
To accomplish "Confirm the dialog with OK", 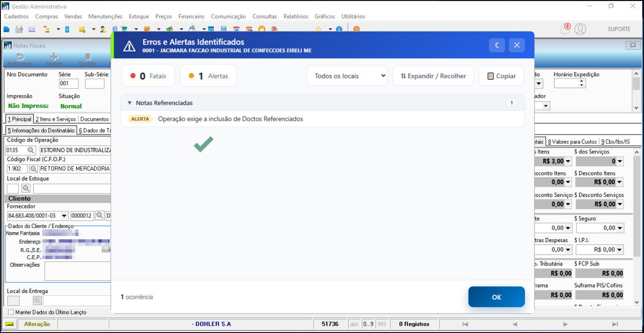I will 496,297.
